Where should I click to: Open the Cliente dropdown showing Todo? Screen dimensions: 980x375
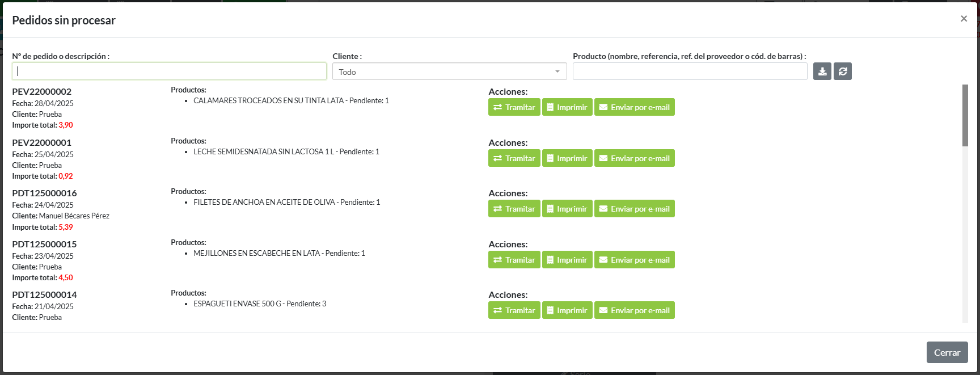click(x=449, y=71)
